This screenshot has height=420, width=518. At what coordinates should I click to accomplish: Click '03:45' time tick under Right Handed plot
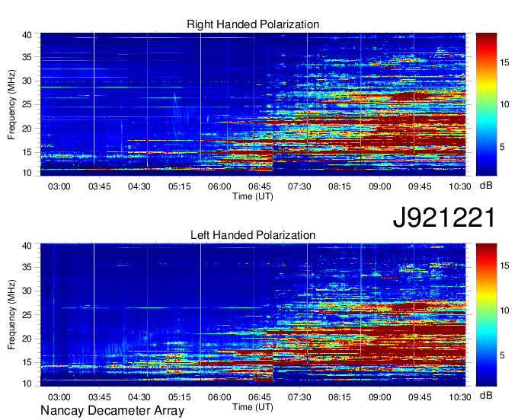(x=99, y=186)
